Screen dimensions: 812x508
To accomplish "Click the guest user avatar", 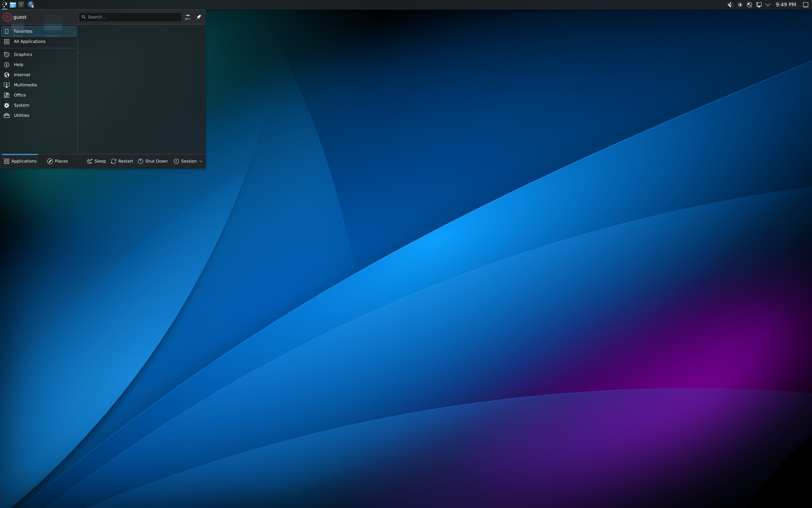I will pos(7,17).
